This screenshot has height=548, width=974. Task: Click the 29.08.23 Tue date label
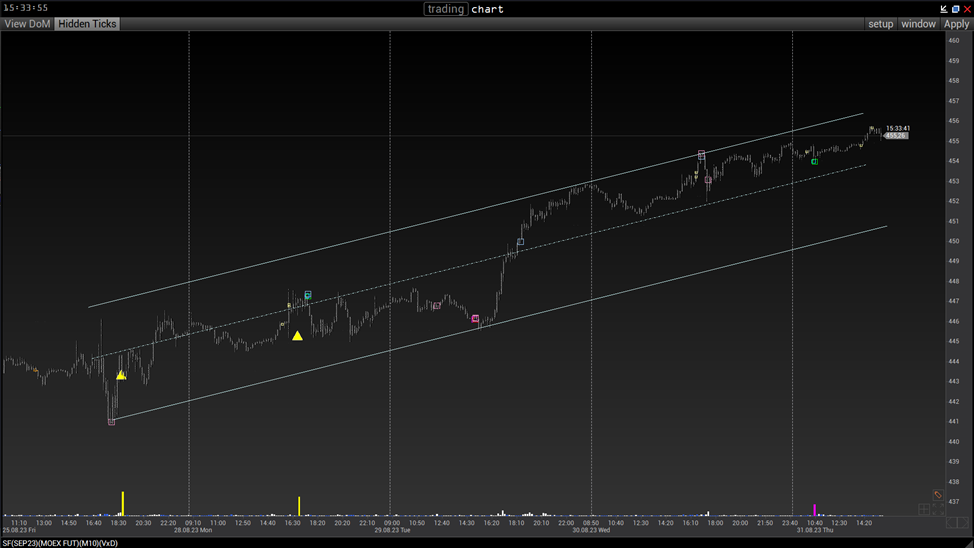tap(393, 530)
